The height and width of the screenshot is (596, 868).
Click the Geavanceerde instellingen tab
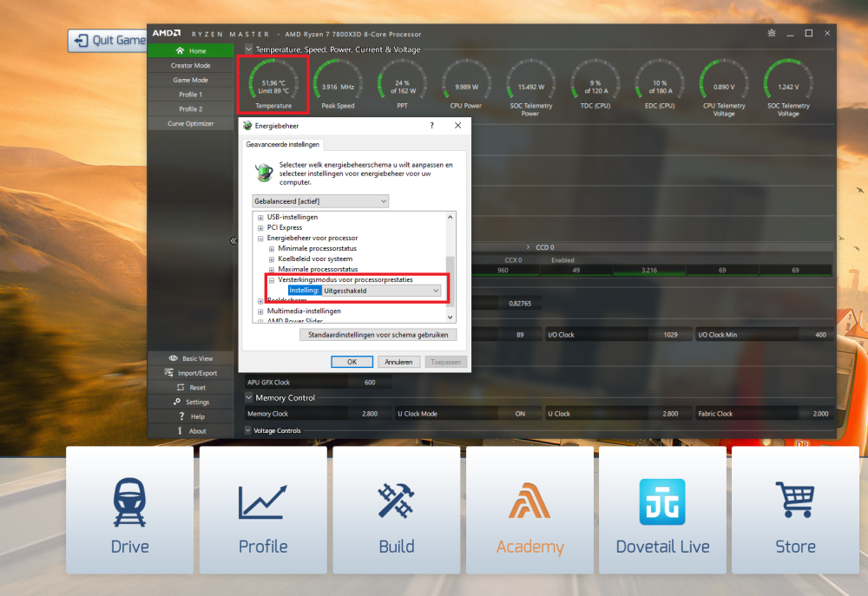(x=283, y=145)
